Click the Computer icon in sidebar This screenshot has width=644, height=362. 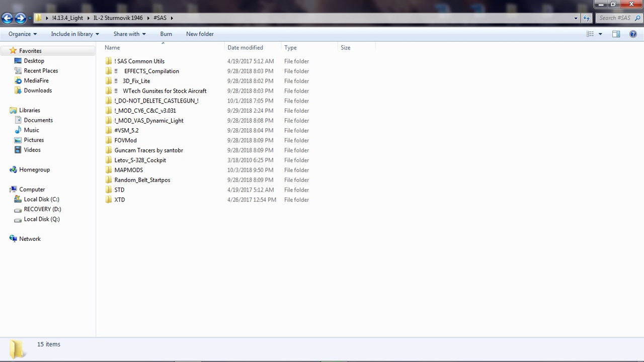click(13, 190)
